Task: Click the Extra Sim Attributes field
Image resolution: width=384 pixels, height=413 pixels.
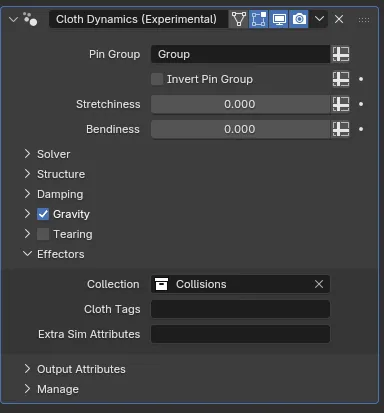Action: (x=240, y=334)
